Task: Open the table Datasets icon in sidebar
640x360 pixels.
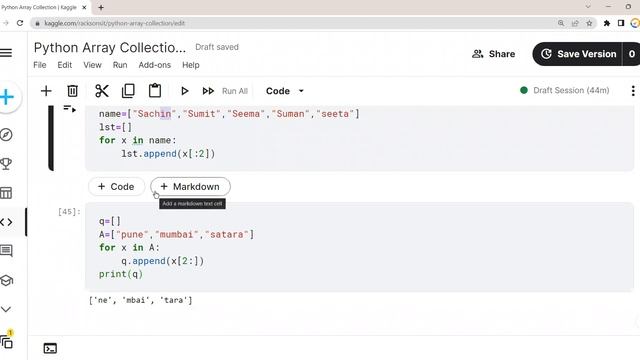Action: pos(6,193)
